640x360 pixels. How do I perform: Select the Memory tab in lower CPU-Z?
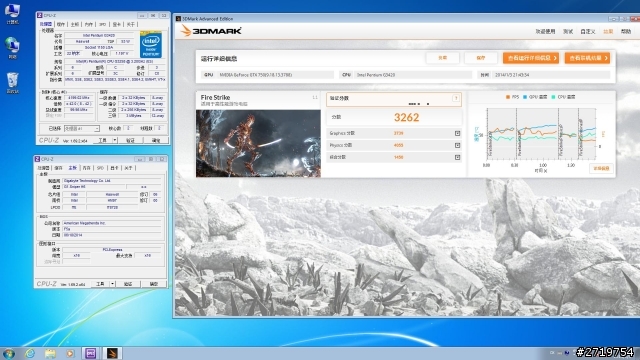86,168
